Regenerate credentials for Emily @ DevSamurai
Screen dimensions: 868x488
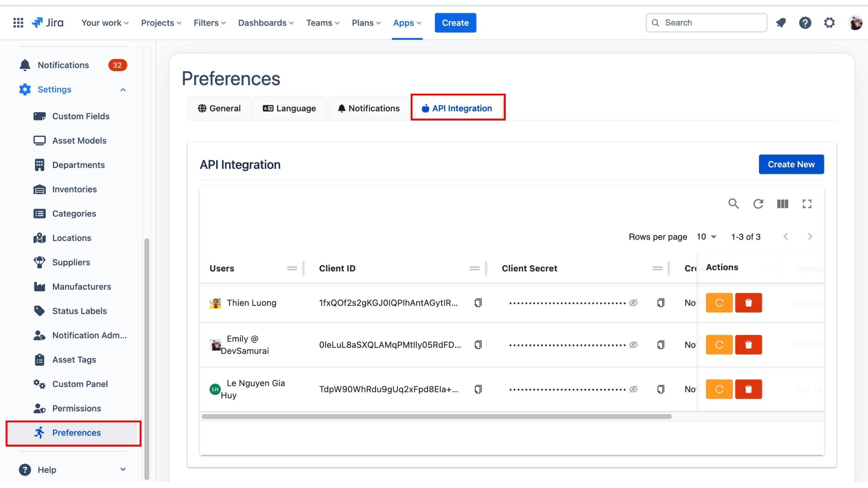coord(719,345)
